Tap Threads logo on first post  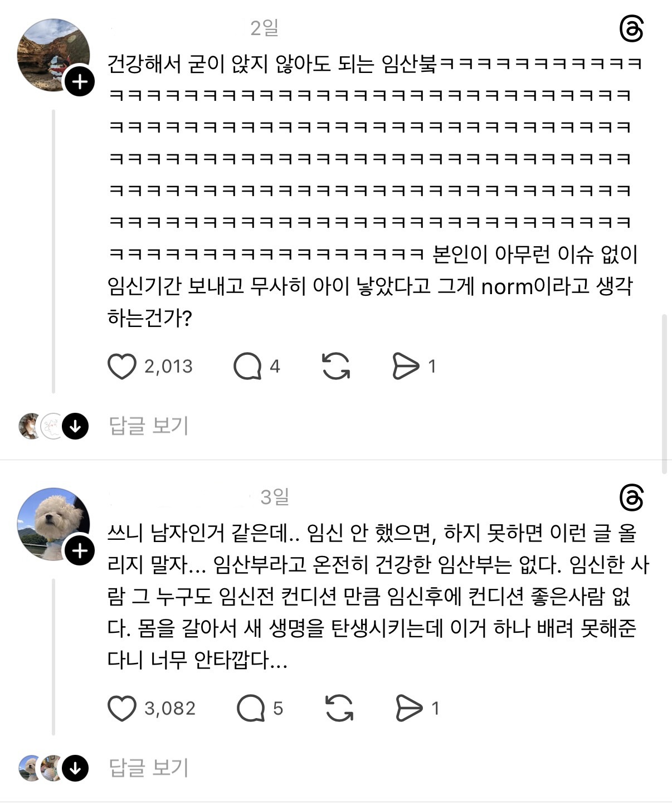[631, 29]
